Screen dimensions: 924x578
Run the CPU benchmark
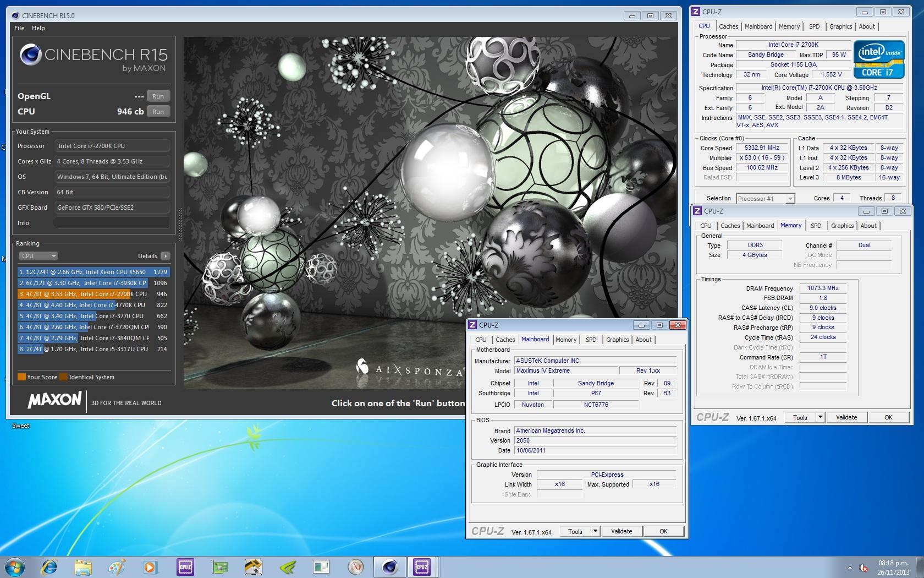[x=158, y=112]
